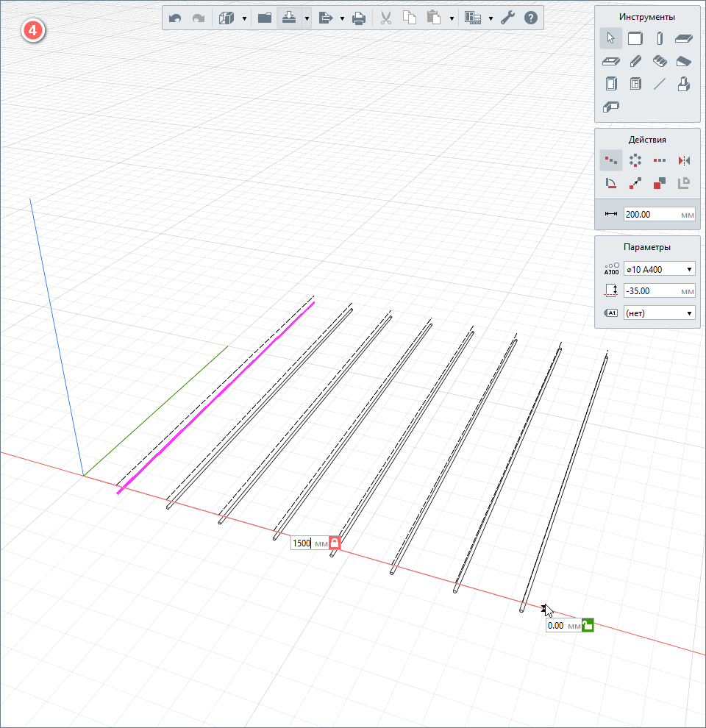The height and width of the screenshot is (728, 706).
Task: Activate the copy-along-direction action
Action: 611,160
